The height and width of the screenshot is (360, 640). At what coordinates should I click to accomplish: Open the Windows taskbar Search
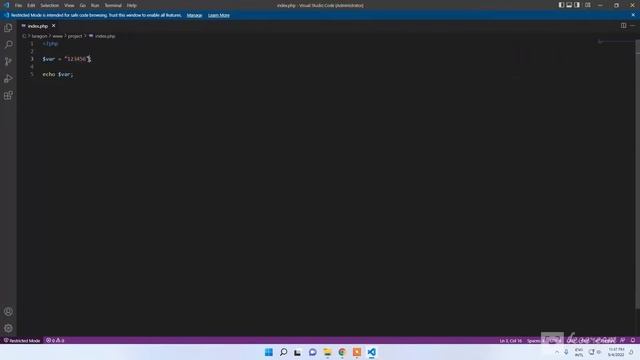[x=283, y=352]
